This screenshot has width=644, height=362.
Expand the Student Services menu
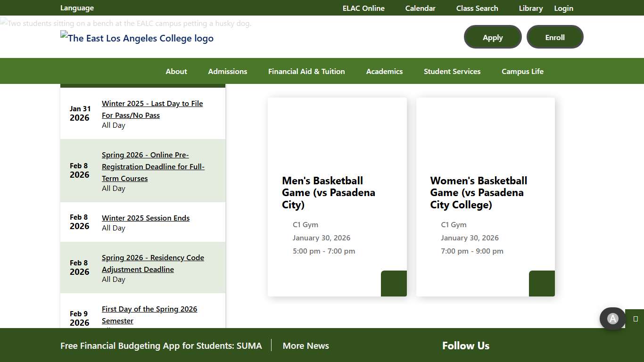452,71
